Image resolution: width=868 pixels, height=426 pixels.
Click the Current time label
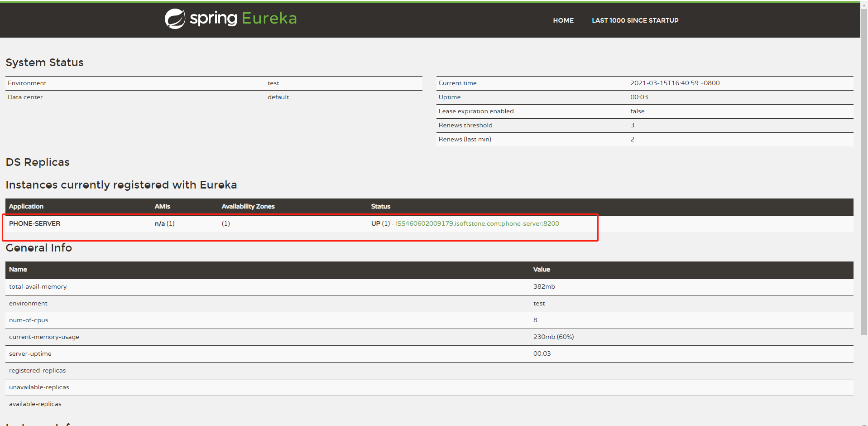[457, 83]
